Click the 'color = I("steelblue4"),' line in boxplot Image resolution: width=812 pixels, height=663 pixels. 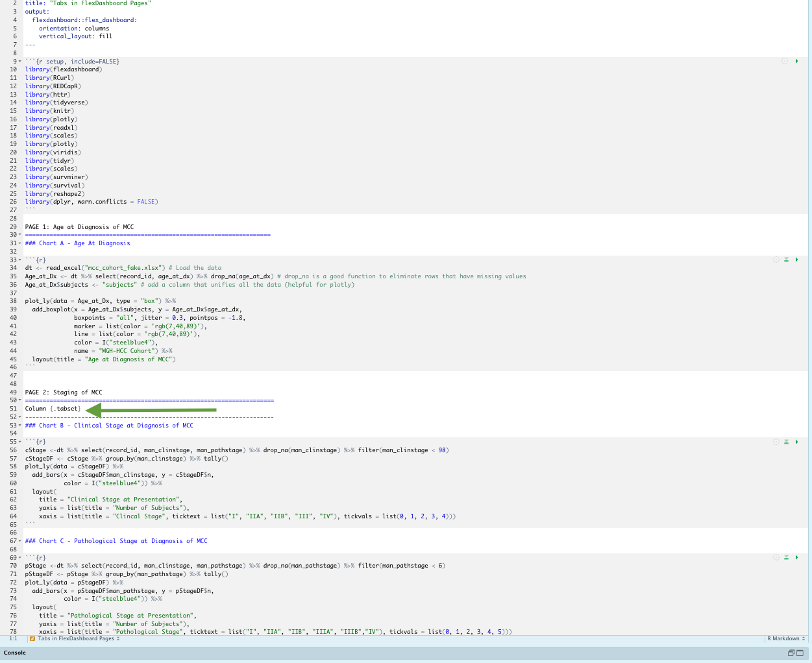pyautogui.click(x=116, y=343)
